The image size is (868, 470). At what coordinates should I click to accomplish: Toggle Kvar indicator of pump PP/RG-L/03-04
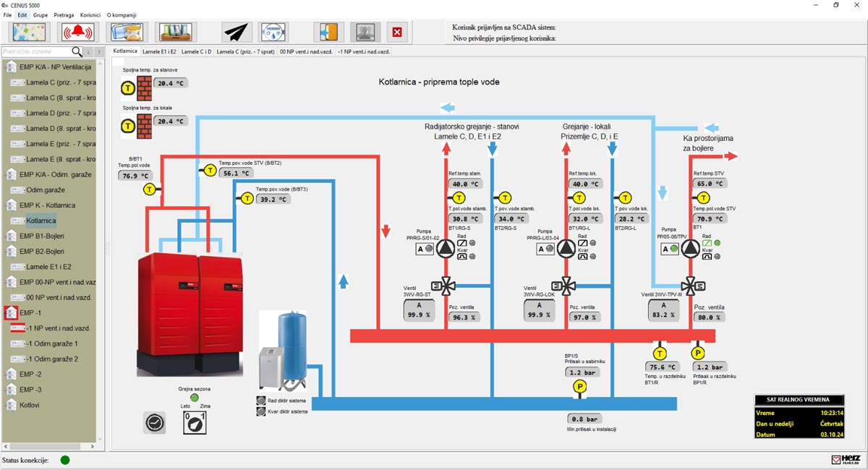[x=593, y=256]
